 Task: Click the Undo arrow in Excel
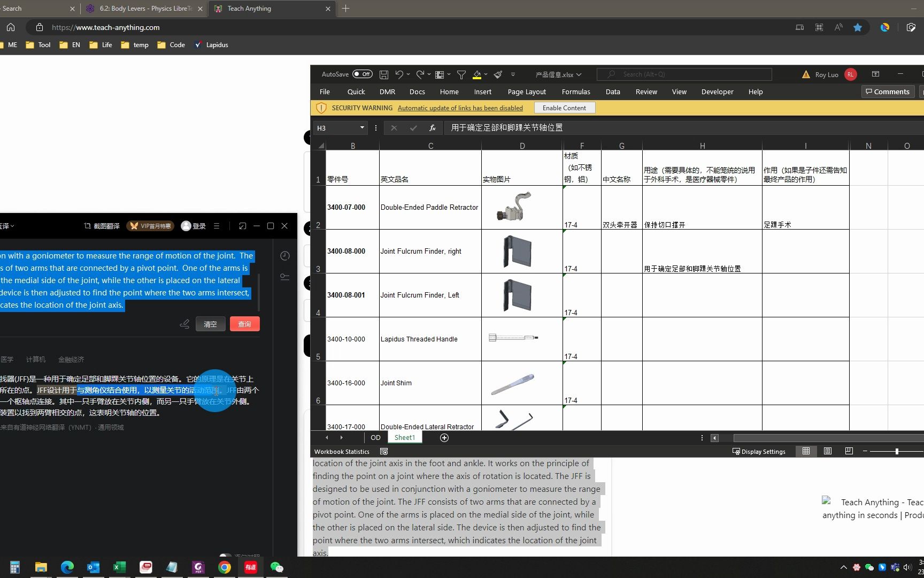(399, 74)
